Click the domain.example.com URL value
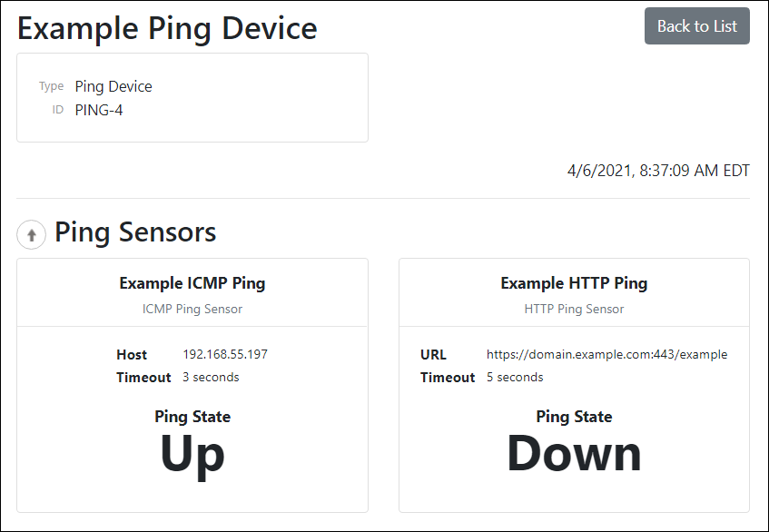The height and width of the screenshot is (532, 769). [x=606, y=355]
